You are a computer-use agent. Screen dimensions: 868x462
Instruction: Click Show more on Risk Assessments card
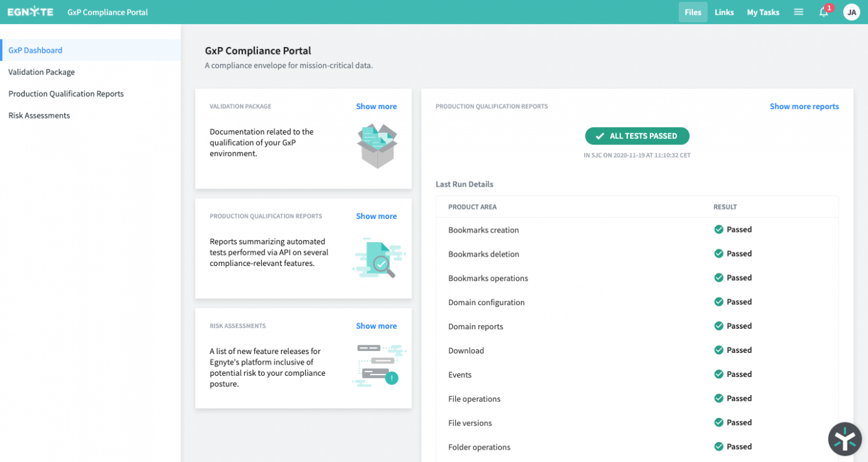click(376, 326)
